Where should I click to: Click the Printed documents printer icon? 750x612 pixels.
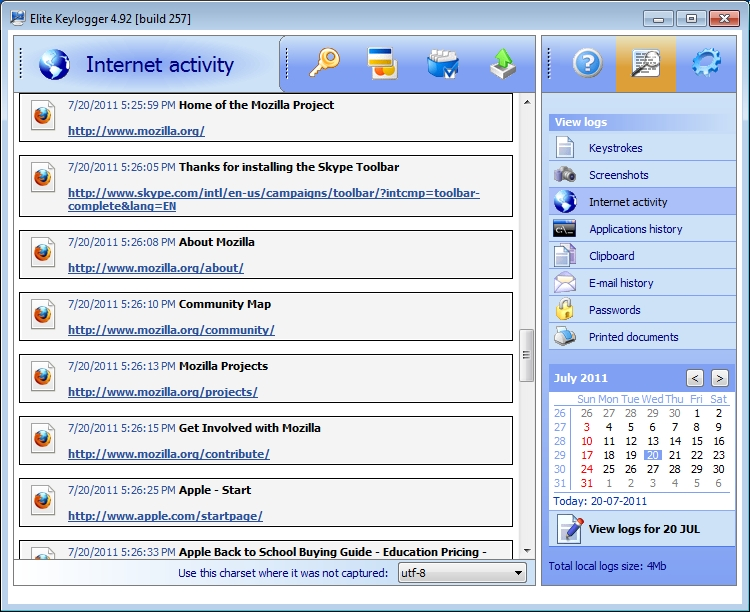pos(565,336)
